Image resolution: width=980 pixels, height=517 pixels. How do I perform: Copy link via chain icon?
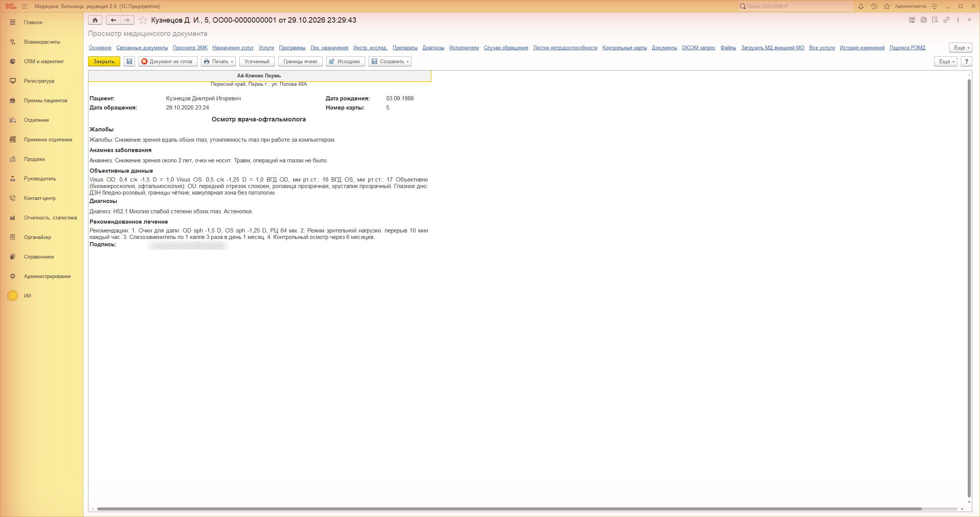pyautogui.click(x=946, y=20)
